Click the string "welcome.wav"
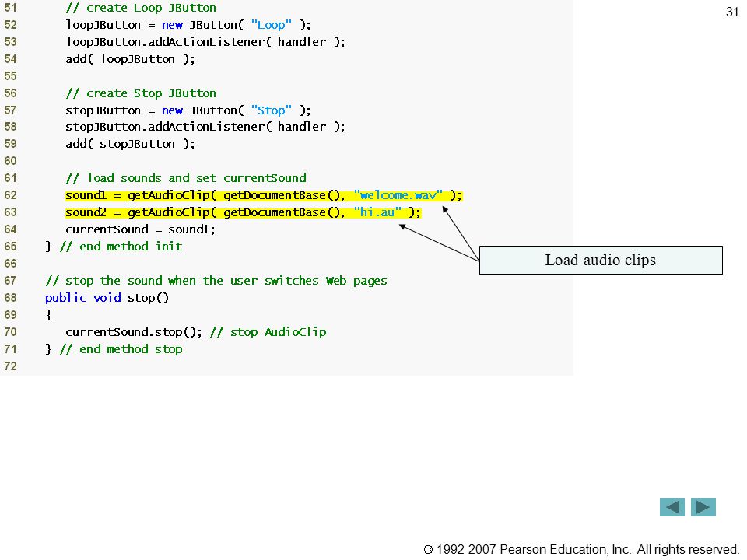The width and height of the screenshot is (747, 560). (x=398, y=195)
